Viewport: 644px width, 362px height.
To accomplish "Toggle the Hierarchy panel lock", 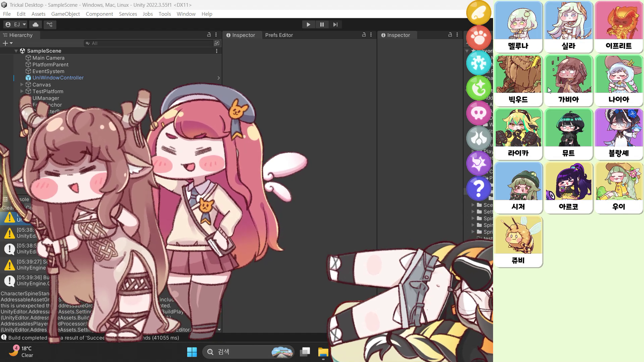I will (209, 35).
